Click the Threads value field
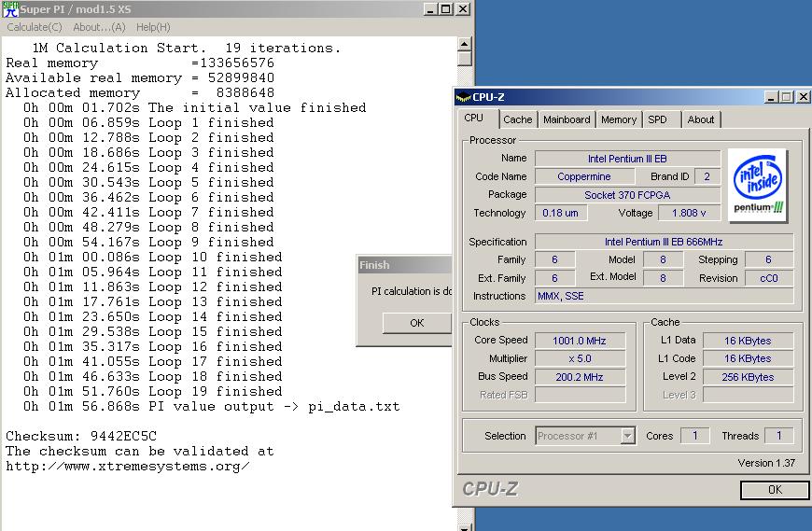Image resolution: width=812 pixels, height=531 pixels. click(778, 436)
